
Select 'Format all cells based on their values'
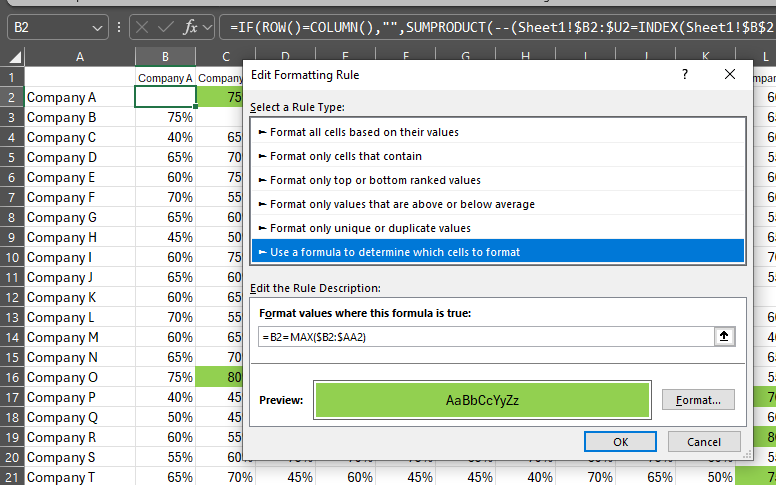(x=498, y=132)
